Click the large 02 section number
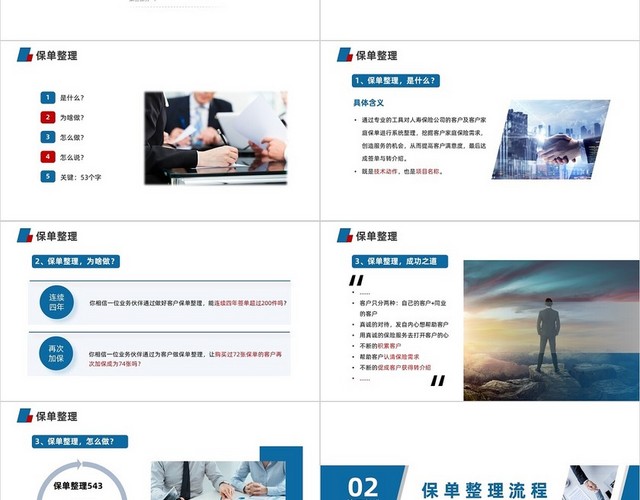This screenshot has width=640, height=500. click(x=363, y=488)
